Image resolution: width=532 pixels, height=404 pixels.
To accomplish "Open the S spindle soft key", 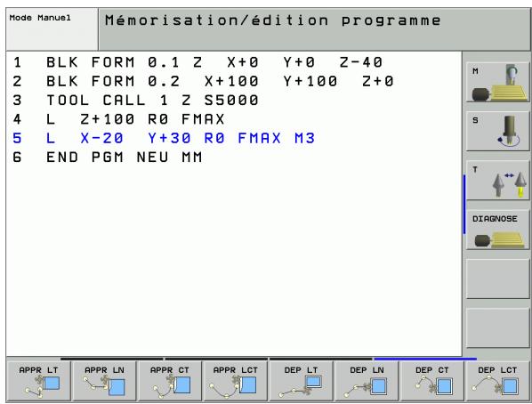I will click(497, 131).
